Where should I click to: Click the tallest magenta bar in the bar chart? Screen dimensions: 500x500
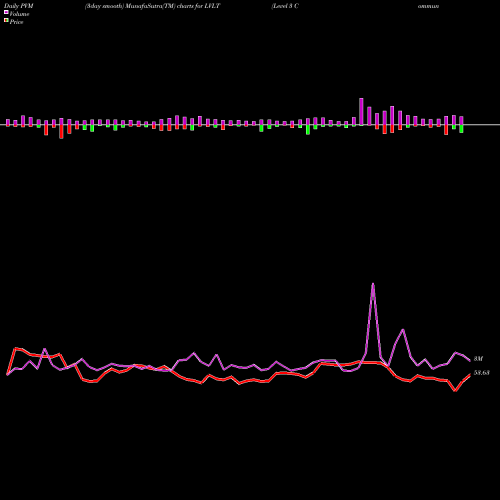pyautogui.click(x=361, y=112)
